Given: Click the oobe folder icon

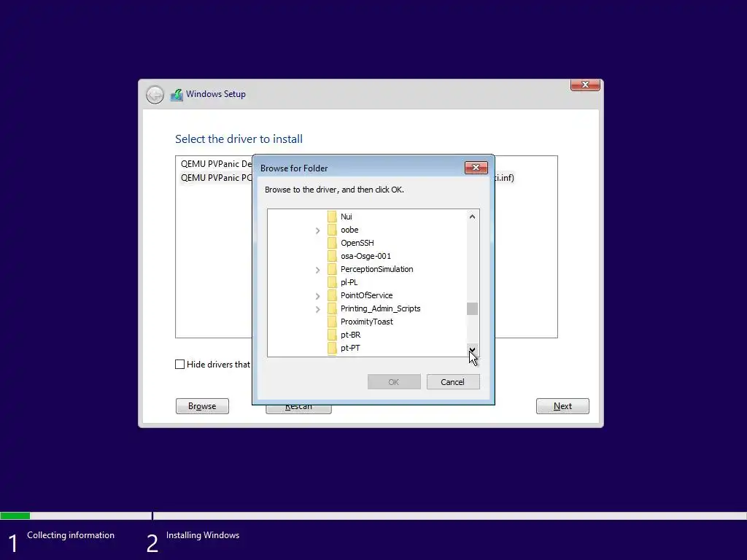Looking at the screenshot, I should (332, 230).
